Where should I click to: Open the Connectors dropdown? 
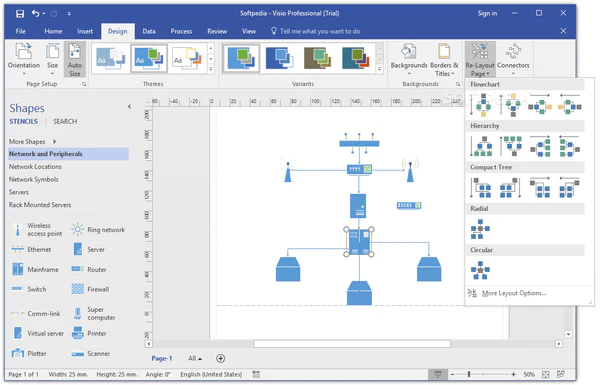pyautogui.click(x=513, y=59)
